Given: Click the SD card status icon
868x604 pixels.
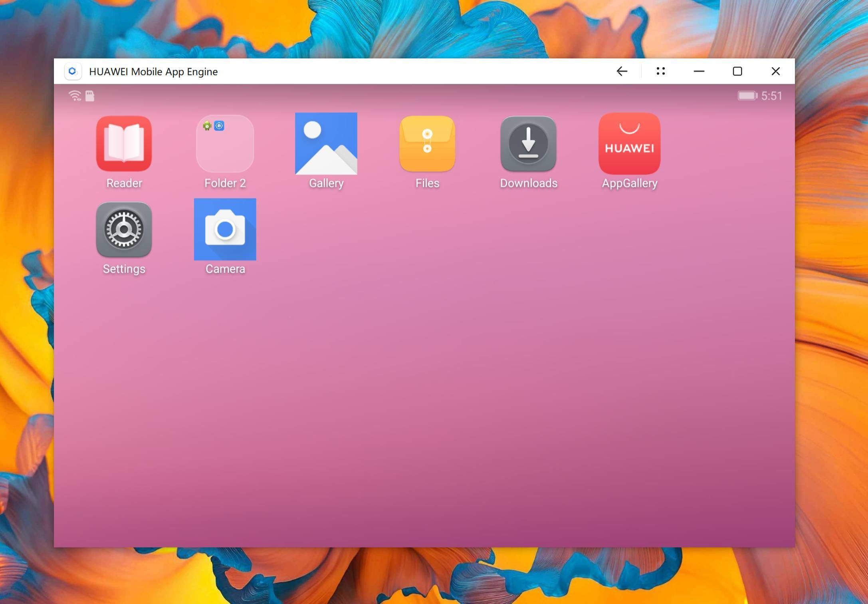Looking at the screenshot, I should pyautogui.click(x=90, y=96).
